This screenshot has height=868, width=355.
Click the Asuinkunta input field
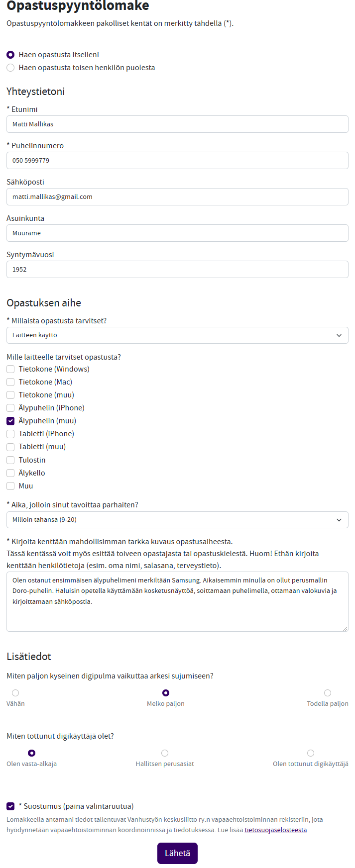click(177, 233)
